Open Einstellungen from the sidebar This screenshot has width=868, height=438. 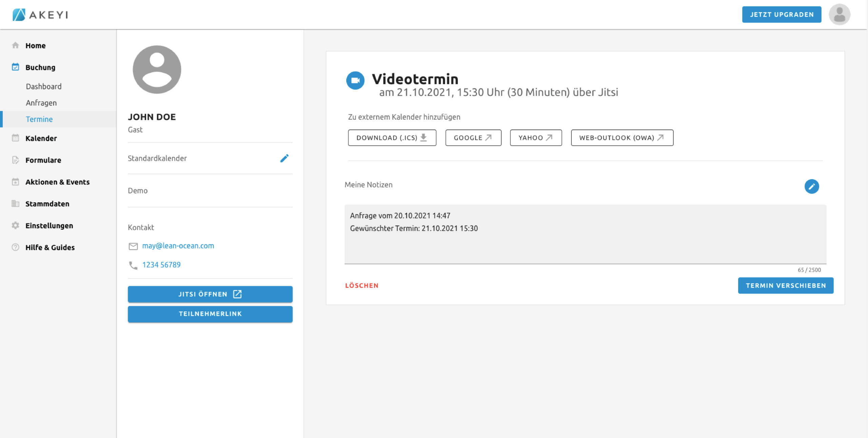click(49, 226)
